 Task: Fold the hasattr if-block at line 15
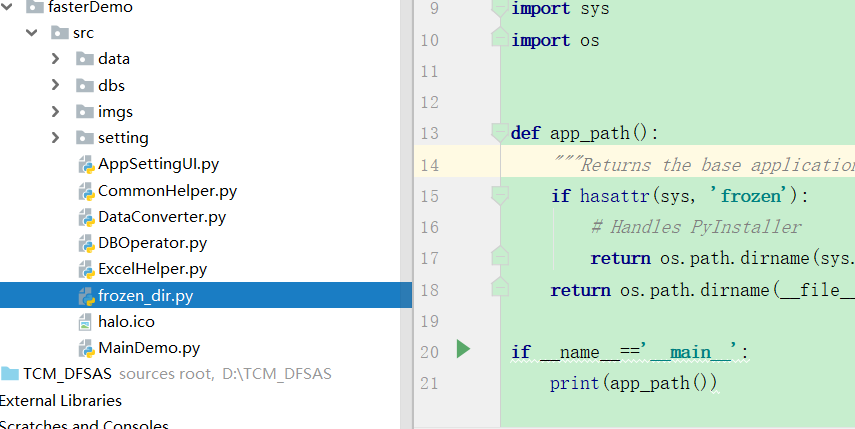click(x=499, y=195)
